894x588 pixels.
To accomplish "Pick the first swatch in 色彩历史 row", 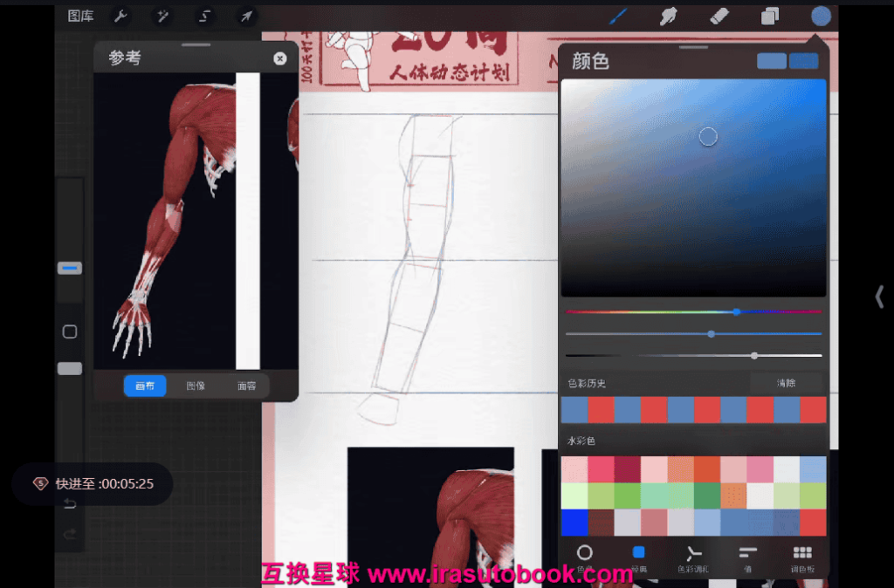I will [574, 410].
